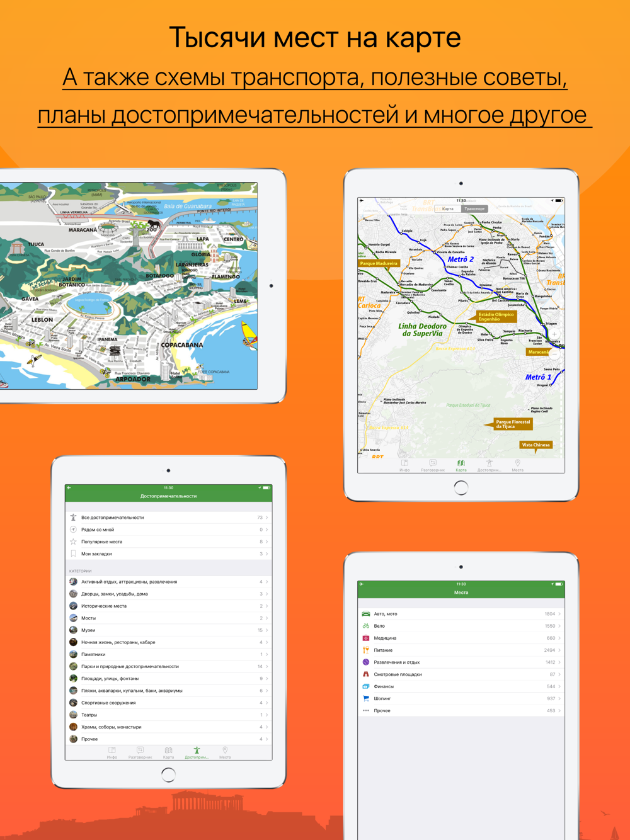Tap the location arrow icon for Рядом со мной
The width and height of the screenshot is (630, 840).
(73, 530)
